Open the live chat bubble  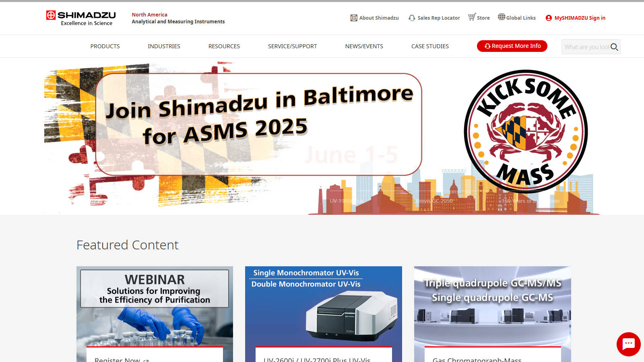(x=628, y=344)
